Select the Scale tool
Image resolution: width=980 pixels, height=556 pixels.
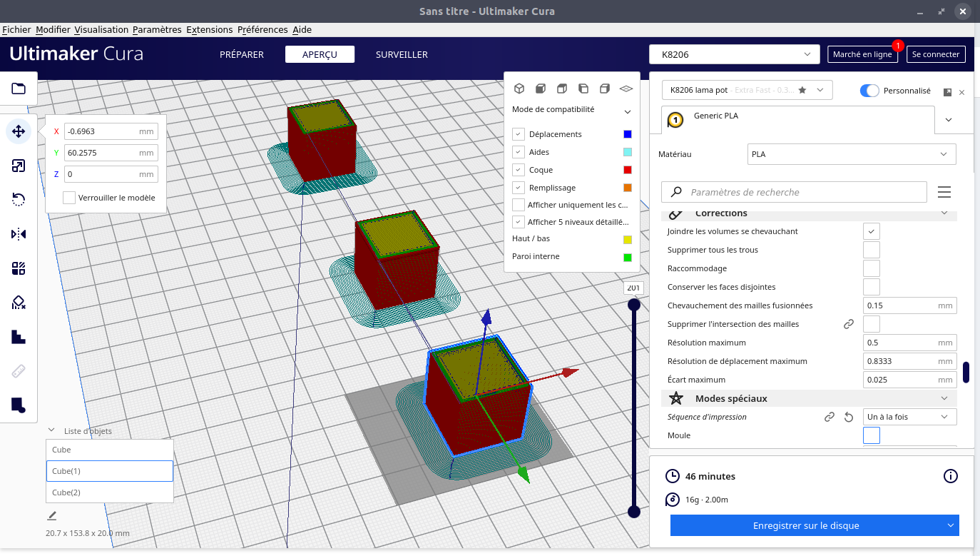coord(19,166)
